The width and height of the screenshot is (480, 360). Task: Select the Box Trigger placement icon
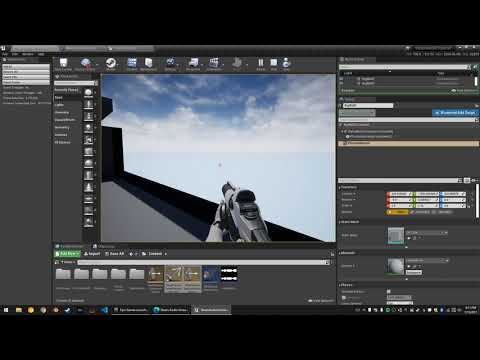(88, 210)
